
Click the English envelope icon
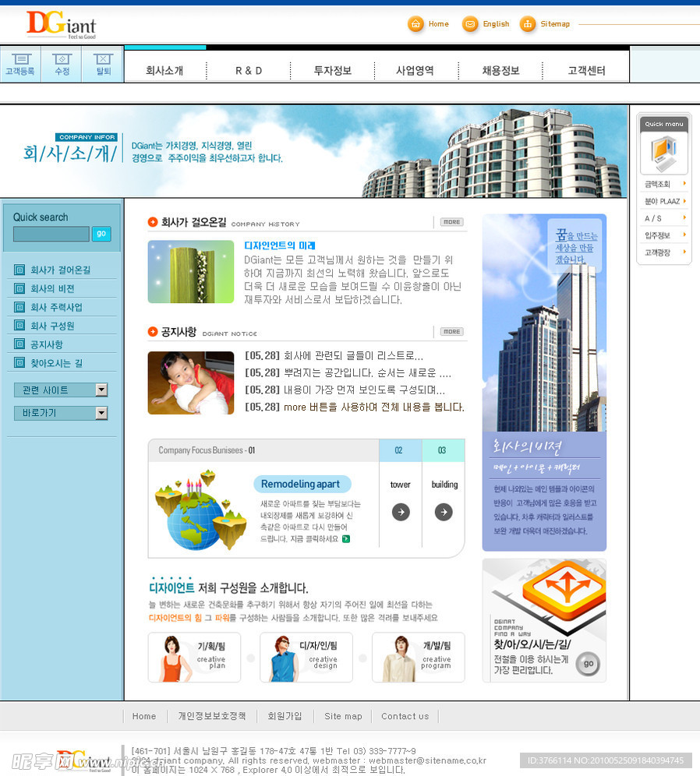[470, 23]
